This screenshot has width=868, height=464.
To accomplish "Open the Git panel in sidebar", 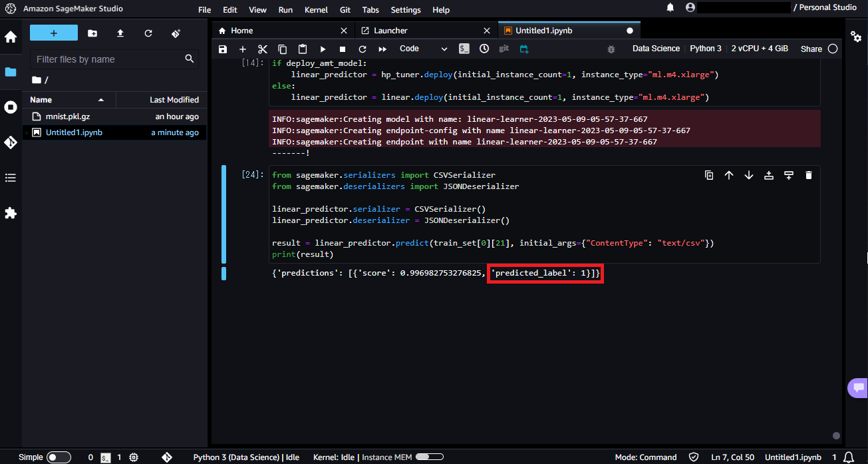I will pyautogui.click(x=11, y=142).
